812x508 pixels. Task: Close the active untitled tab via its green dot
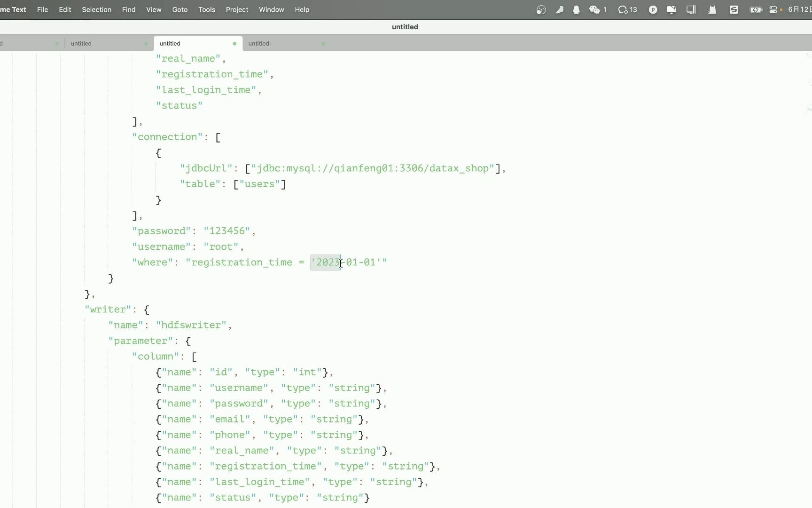(x=234, y=43)
